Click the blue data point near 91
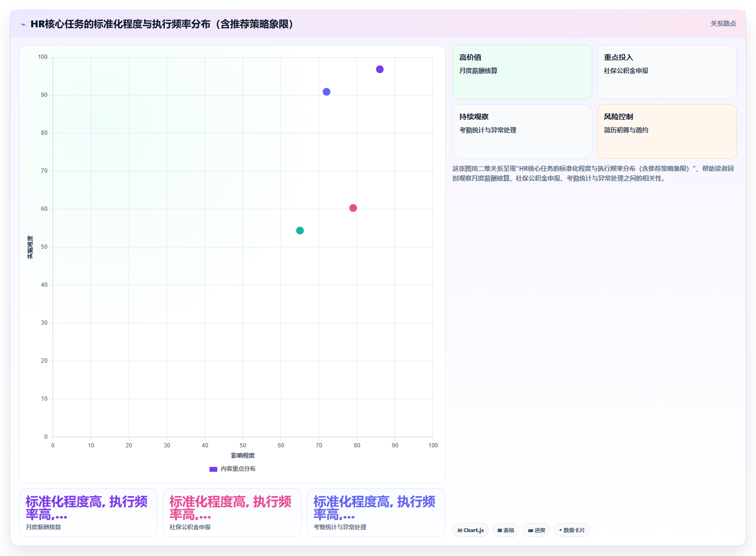The height and width of the screenshot is (556, 756). 326,92
